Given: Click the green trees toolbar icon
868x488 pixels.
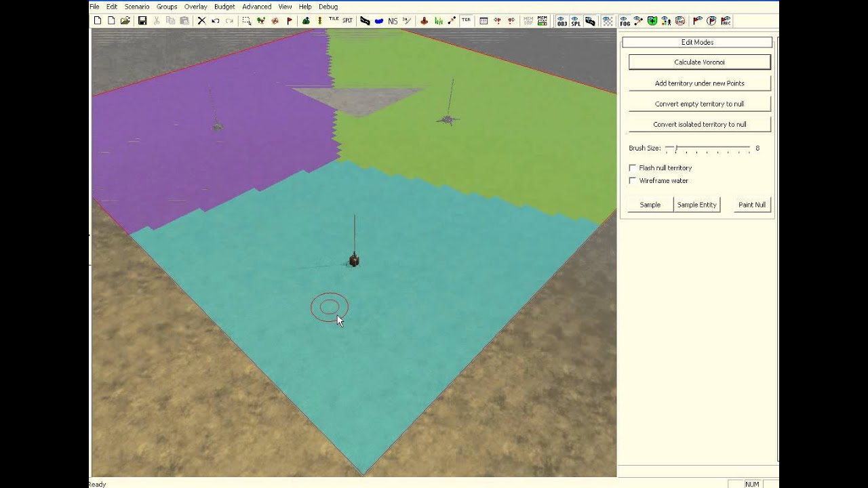Looking at the screenshot, I should 306,21.
